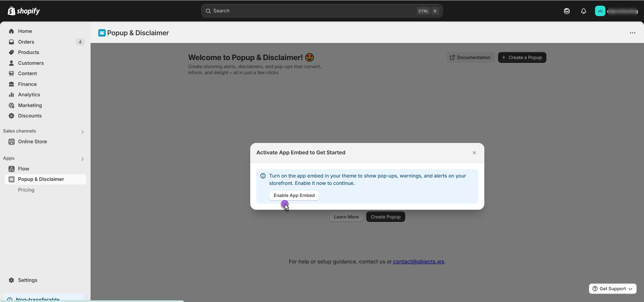Open the Get Support dropdown
Viewport: 644px width, 302px height.
coord(612,289)
